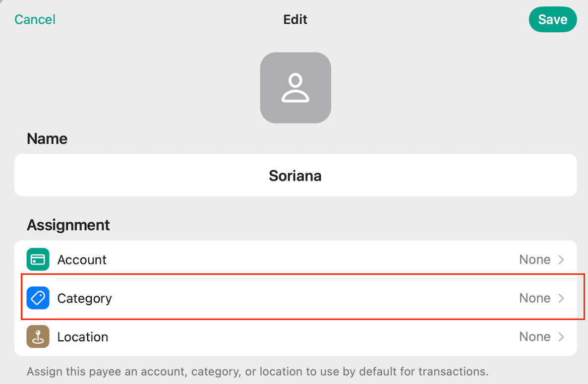Open the Location "None" value selector
Image resolution: width=588 pixels, height=384 pixels.
click(534, 337)
